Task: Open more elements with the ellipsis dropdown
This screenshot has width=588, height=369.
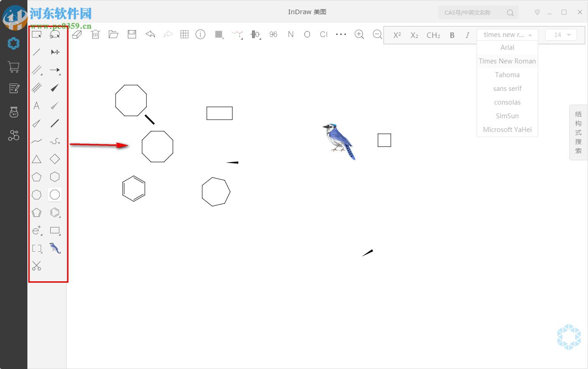Action: (x=341, y=34)
